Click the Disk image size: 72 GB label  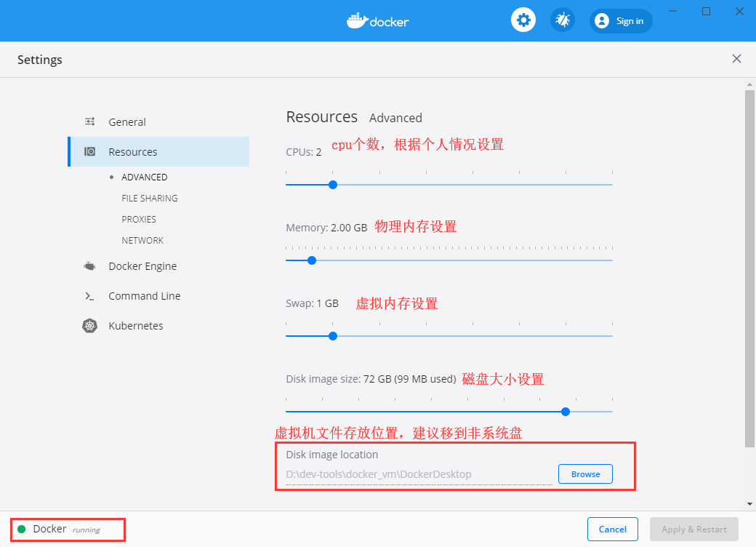tap(371, 379)
